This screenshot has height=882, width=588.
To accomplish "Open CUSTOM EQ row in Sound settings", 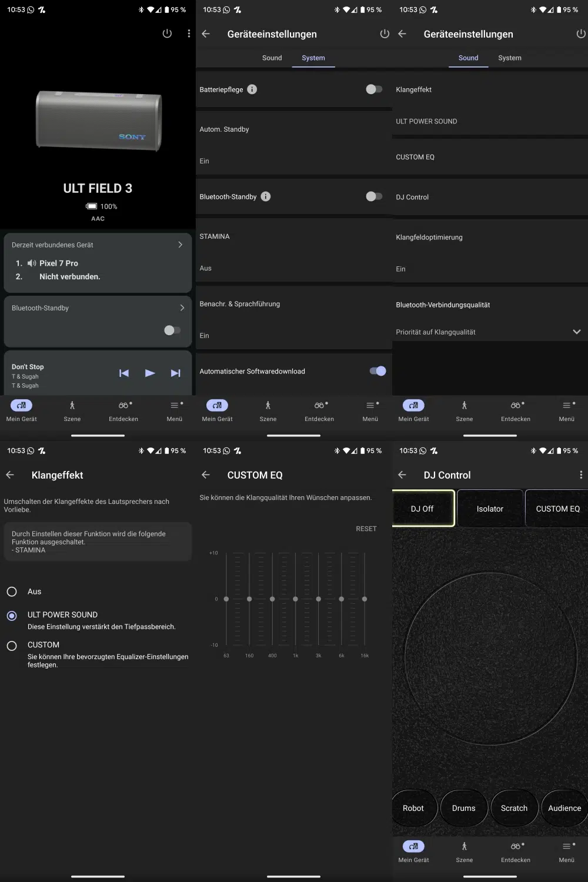I will 490,157.
